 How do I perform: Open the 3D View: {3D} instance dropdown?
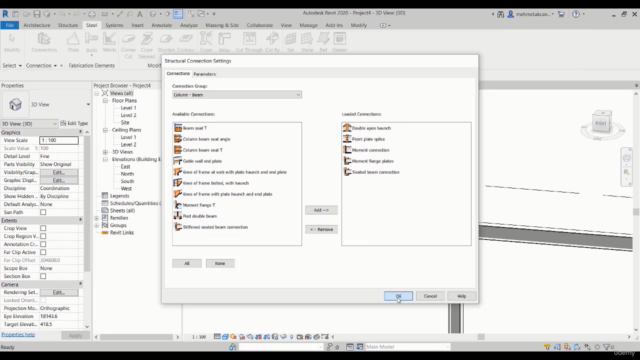point(29,123)
